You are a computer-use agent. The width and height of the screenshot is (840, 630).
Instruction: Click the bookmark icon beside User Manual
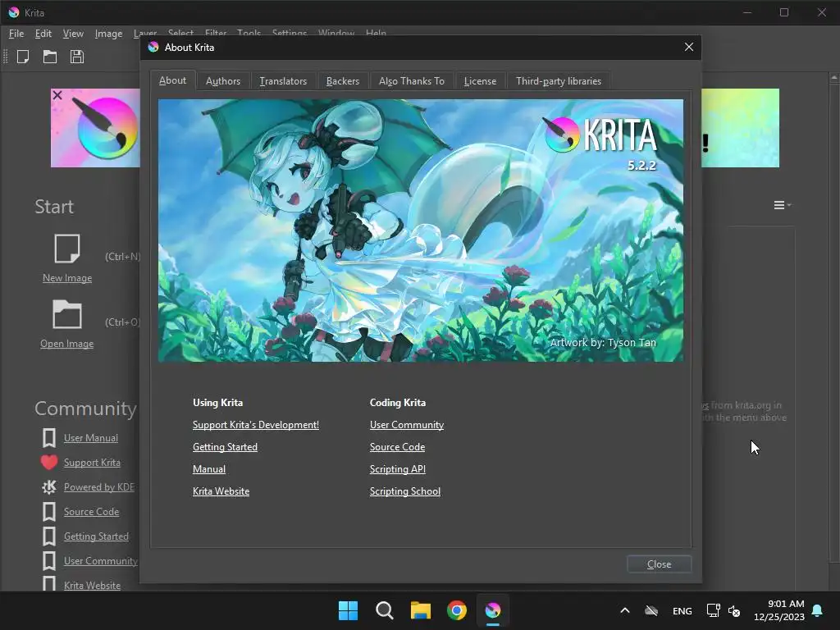tap(48, 438)
